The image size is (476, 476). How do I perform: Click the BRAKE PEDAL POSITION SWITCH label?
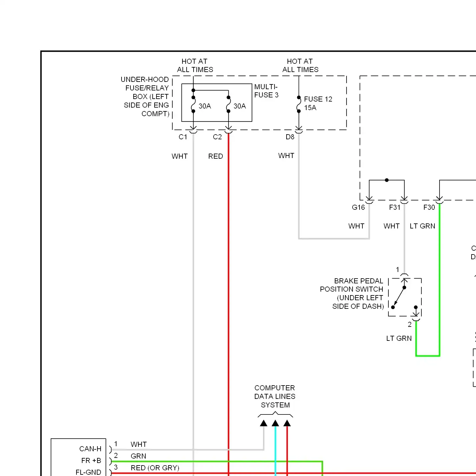tap(352, 294)
